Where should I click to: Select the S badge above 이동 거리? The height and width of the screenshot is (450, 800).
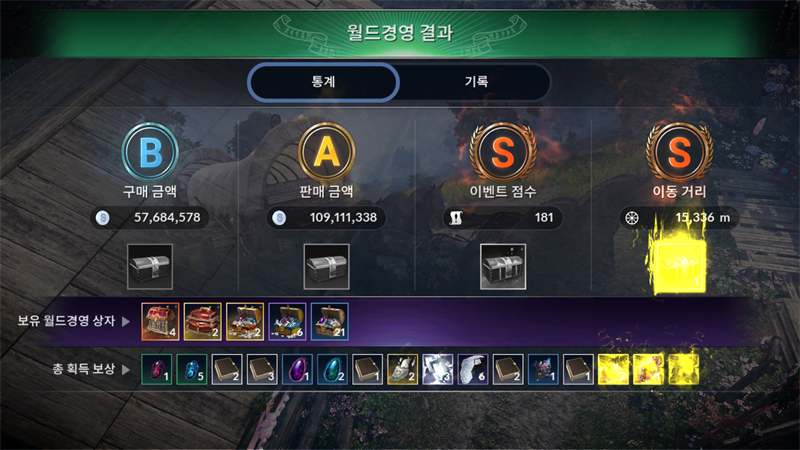click(680, 152)
